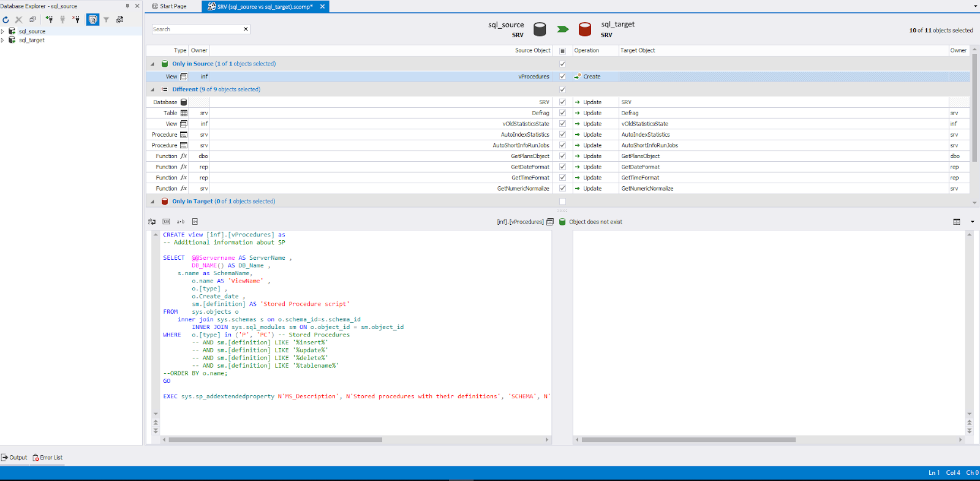
Task: Switch to the Start Page tab
Action: point(170,6)
